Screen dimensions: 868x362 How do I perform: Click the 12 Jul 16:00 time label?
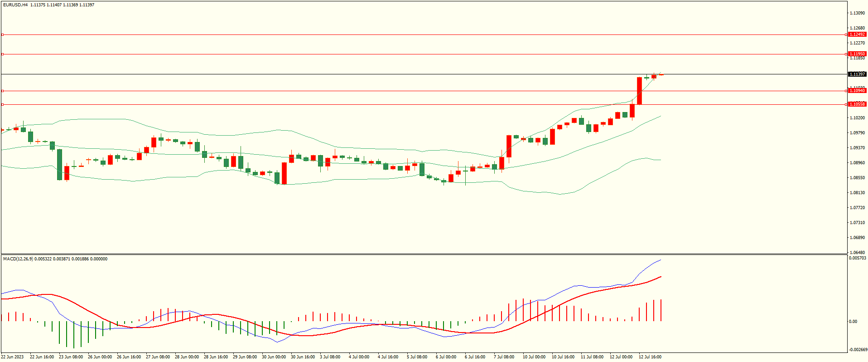pyautogui.click(x=650, y=357)
